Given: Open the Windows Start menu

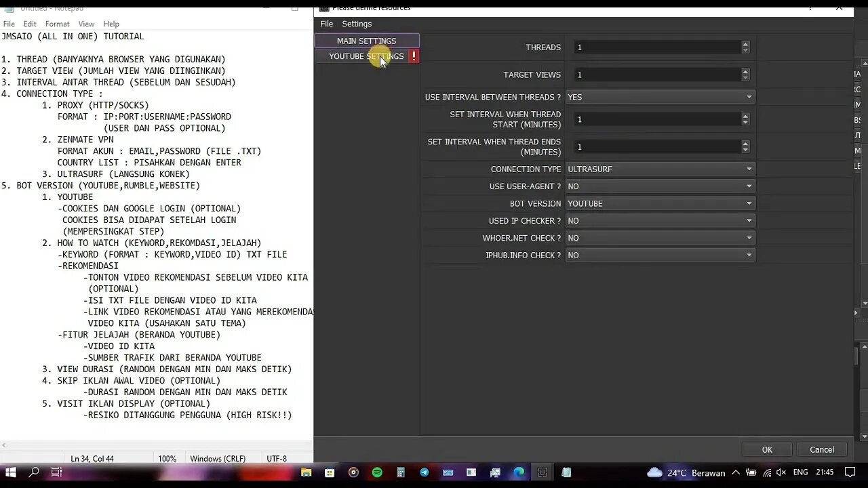Looking at the screenshot, I should point(11,472).
